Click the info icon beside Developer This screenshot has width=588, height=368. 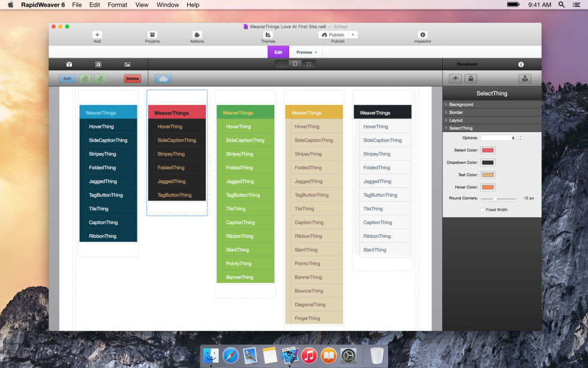point(521,64)
